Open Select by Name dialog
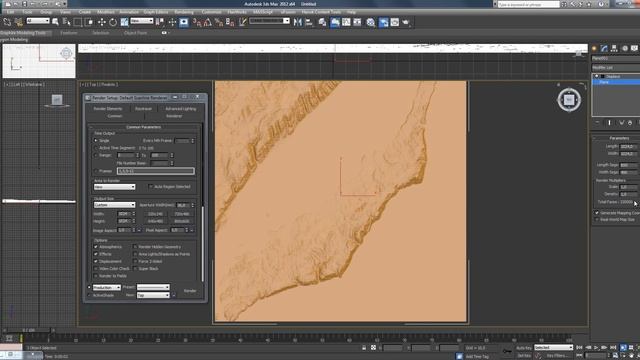 point(66,22)
